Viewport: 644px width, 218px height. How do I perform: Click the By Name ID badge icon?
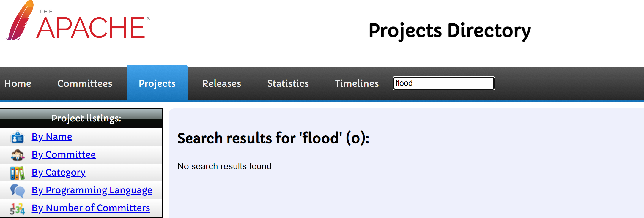point(17,137)
